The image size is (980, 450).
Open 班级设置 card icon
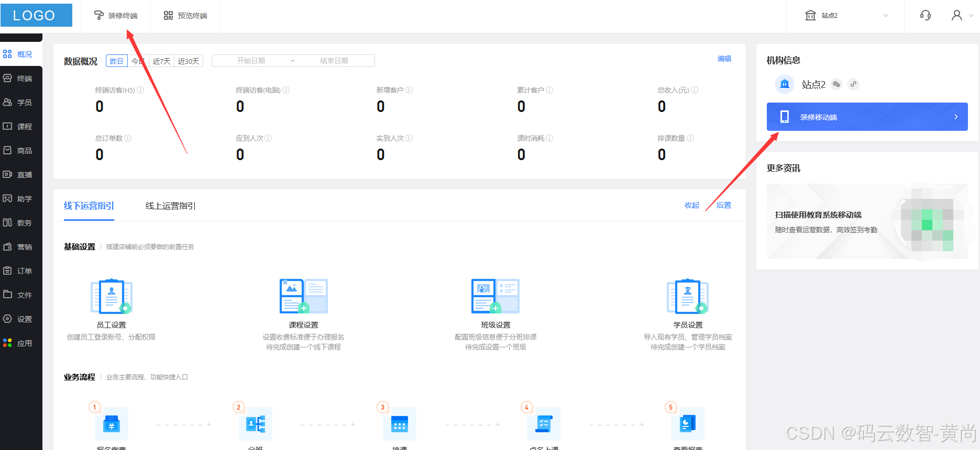[x=495, y=296]
